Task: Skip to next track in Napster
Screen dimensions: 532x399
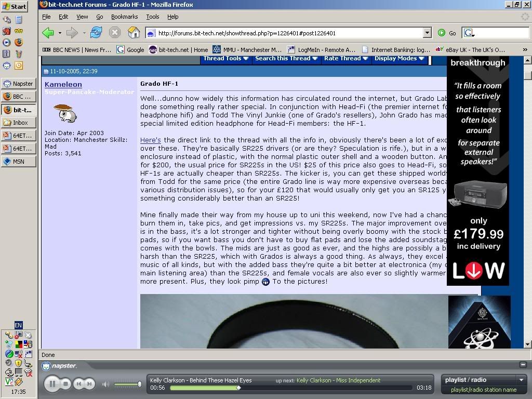Action: (x=89, y=384)
